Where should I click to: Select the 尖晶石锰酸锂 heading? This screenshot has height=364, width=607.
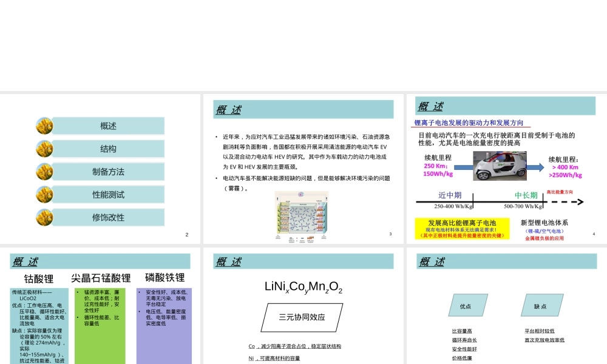click(x=101, y=278)
